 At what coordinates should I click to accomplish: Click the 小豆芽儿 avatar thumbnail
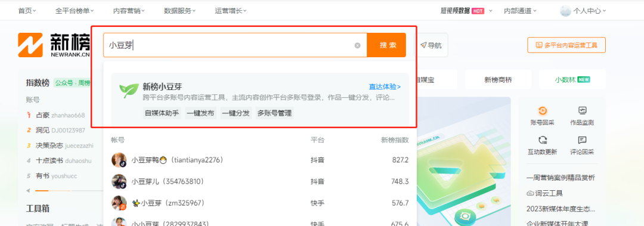pos(119,181)
